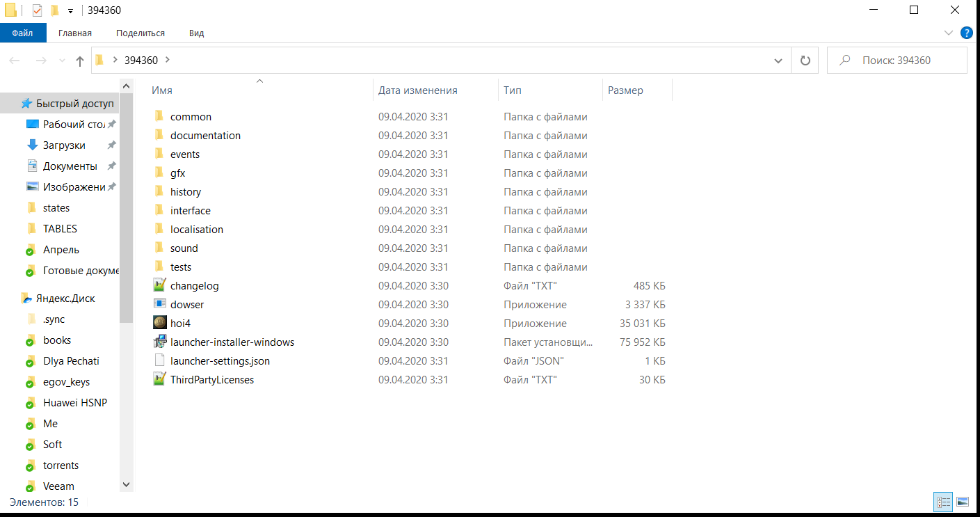Open the blue Файл menu
The height and width of the screenshot is (517, 980).
click(x=22, y=33)
